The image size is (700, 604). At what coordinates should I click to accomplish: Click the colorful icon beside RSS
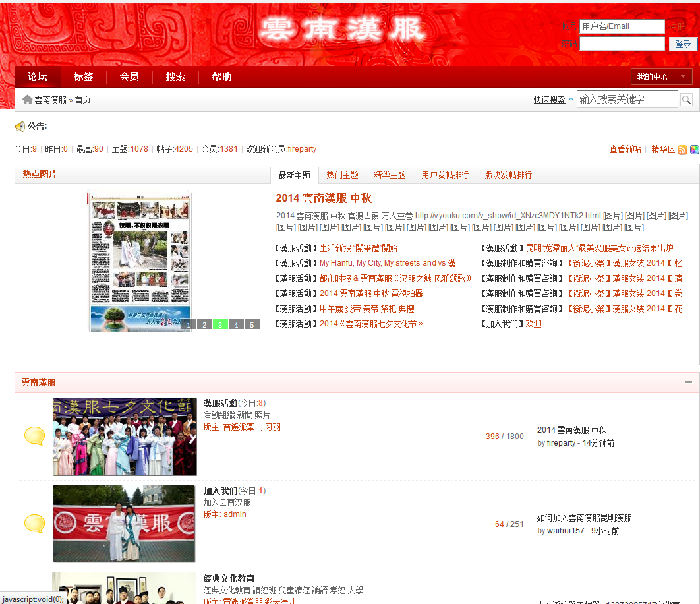coord(695,150)
